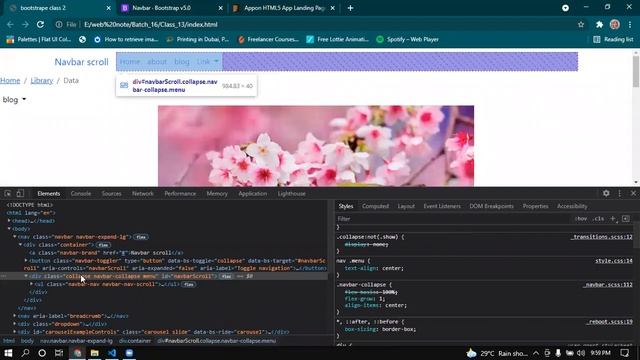Image resolution: width=640 pixels, height=360 pixels.
Task: Open Task View in taskbar
Action: (59, 353)
